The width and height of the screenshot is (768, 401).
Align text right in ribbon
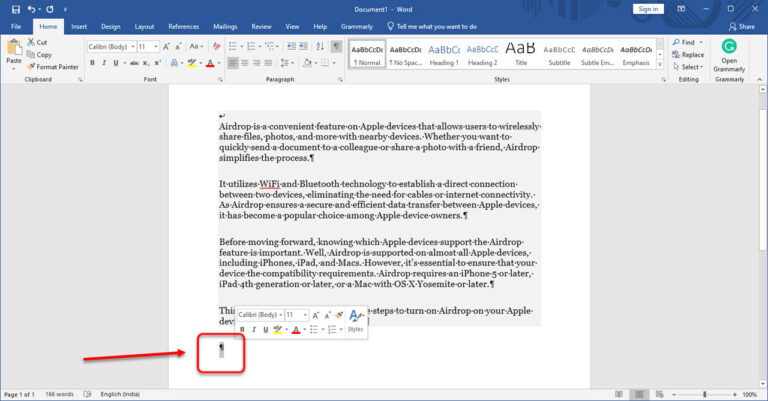click(x=256, y=63)
